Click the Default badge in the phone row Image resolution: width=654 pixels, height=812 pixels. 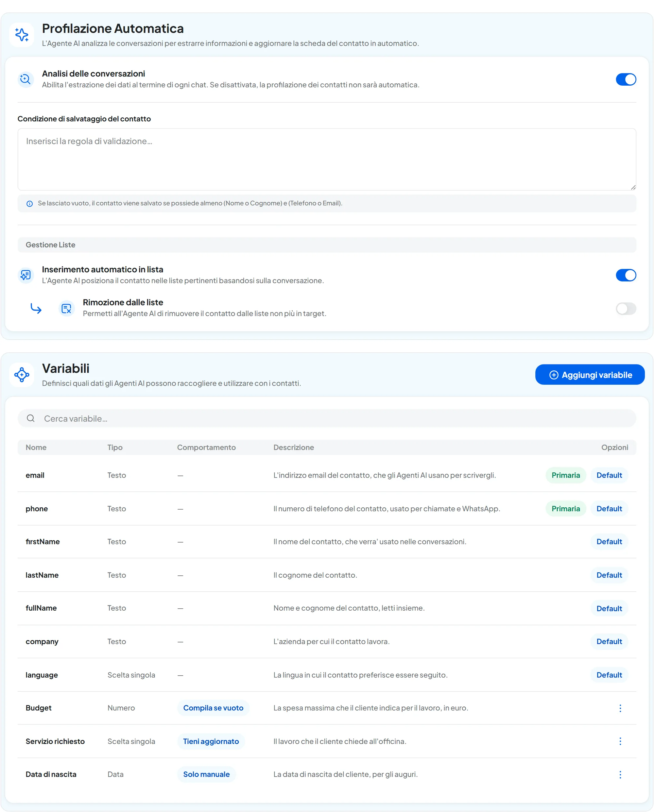point(609,509)
